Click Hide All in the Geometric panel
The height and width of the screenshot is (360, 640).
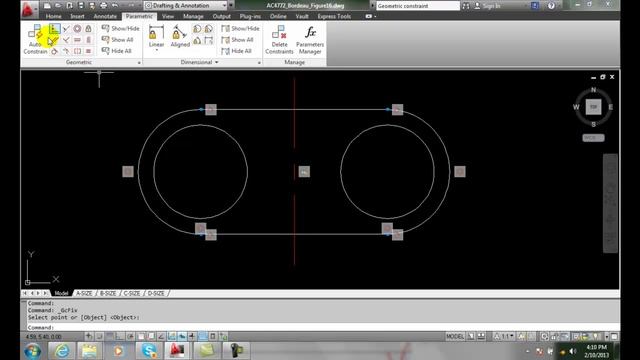[116, 51]
